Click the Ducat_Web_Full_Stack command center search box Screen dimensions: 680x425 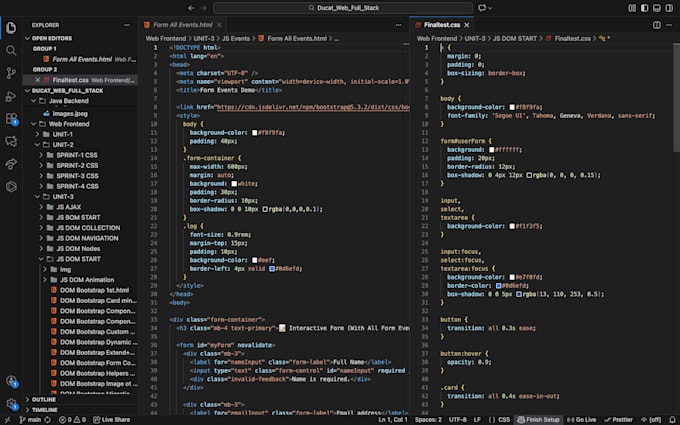(343, 8)
